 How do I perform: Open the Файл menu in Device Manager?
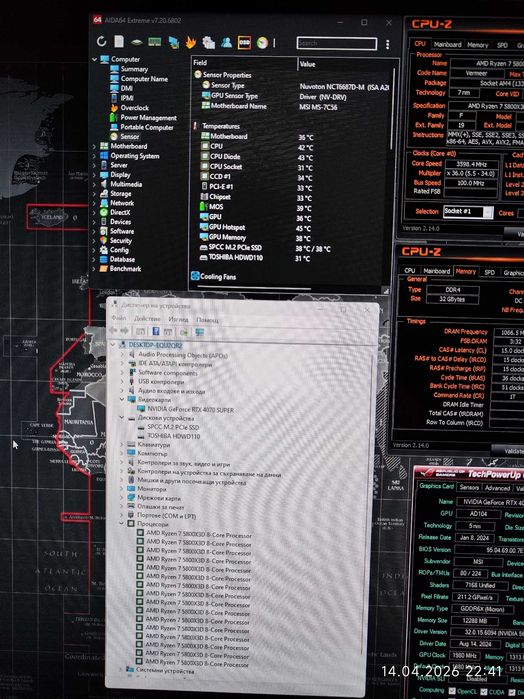click(119, 318)
